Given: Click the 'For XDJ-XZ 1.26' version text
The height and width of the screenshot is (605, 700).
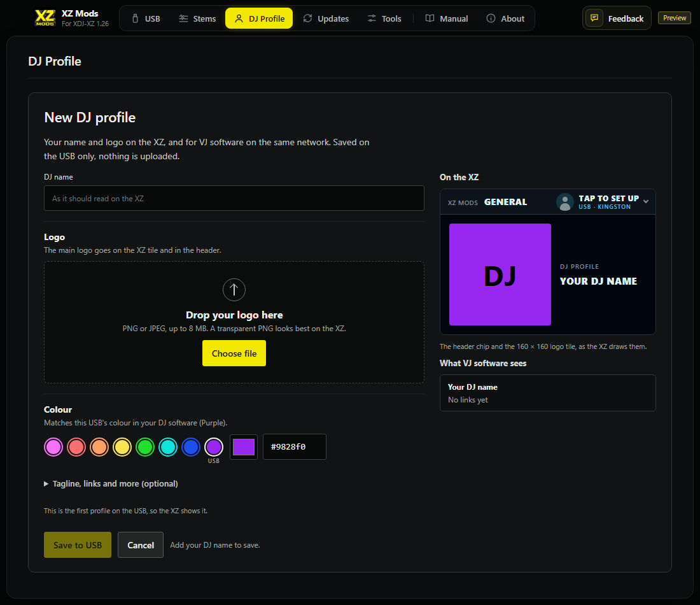Looking at the screenshot, I should click(85, 24).
